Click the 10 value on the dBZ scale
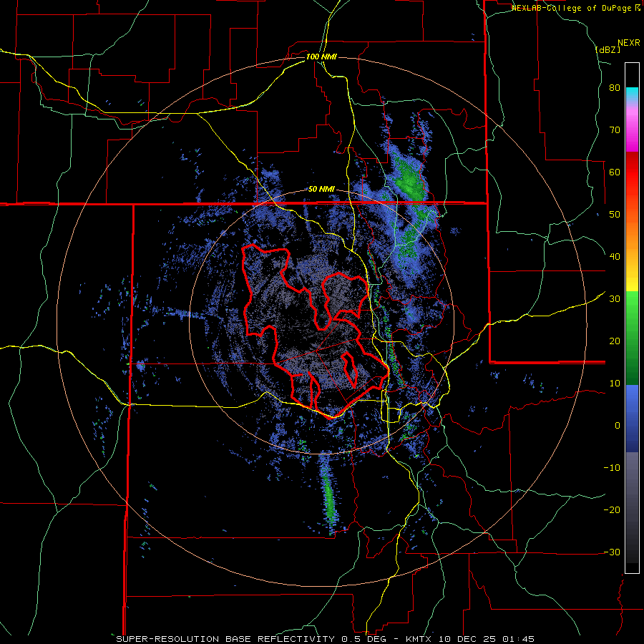This screenshot has height=644, width=644. tap(615, 384)
